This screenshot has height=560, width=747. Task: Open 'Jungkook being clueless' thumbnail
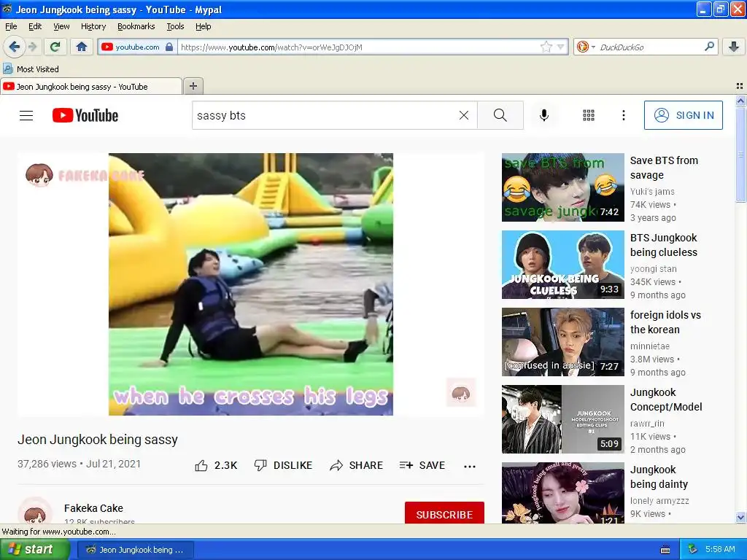[562, 264]
